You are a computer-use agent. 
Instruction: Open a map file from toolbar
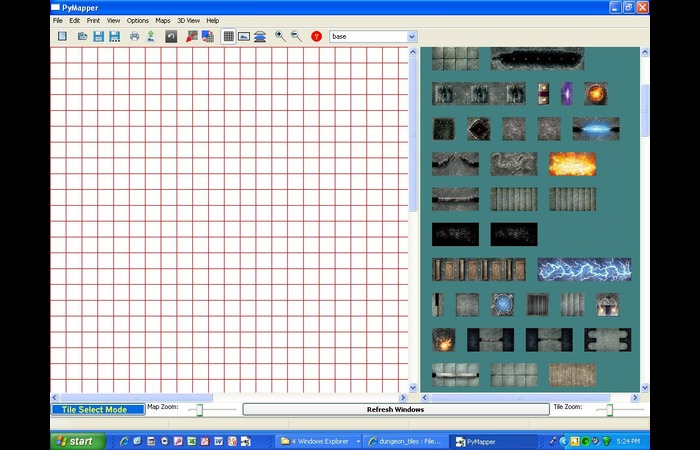click(x=82, y=36)
